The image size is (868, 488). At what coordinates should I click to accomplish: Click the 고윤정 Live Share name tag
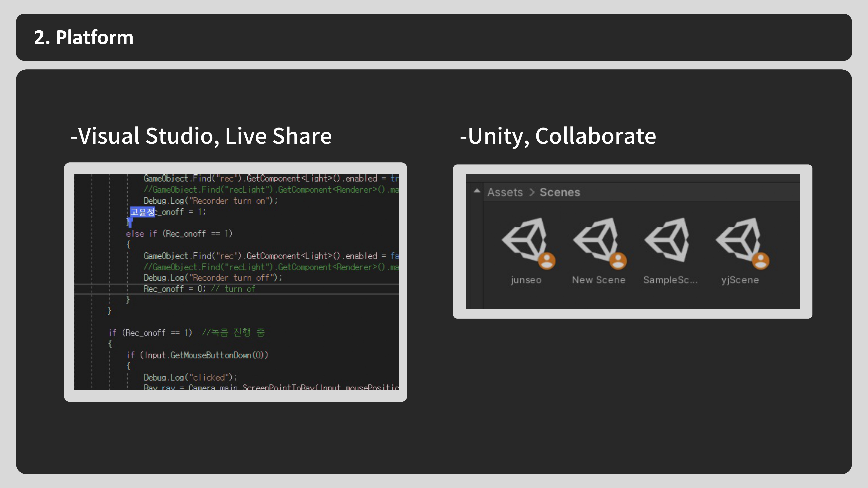(x=143, y=212)
